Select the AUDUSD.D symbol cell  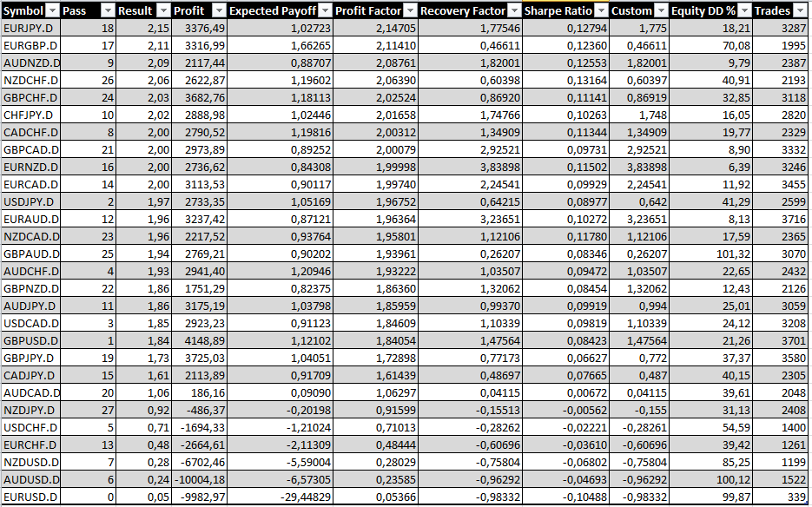pos(30,479)
